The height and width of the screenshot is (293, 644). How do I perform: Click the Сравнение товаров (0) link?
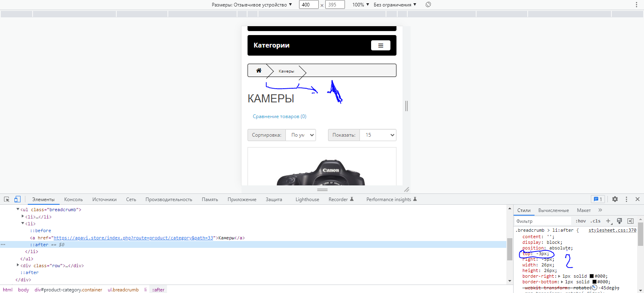[279, 116]
